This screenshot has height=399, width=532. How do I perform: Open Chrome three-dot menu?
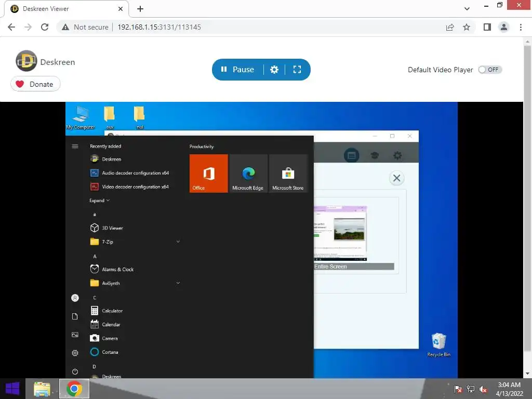pos(521,27)
